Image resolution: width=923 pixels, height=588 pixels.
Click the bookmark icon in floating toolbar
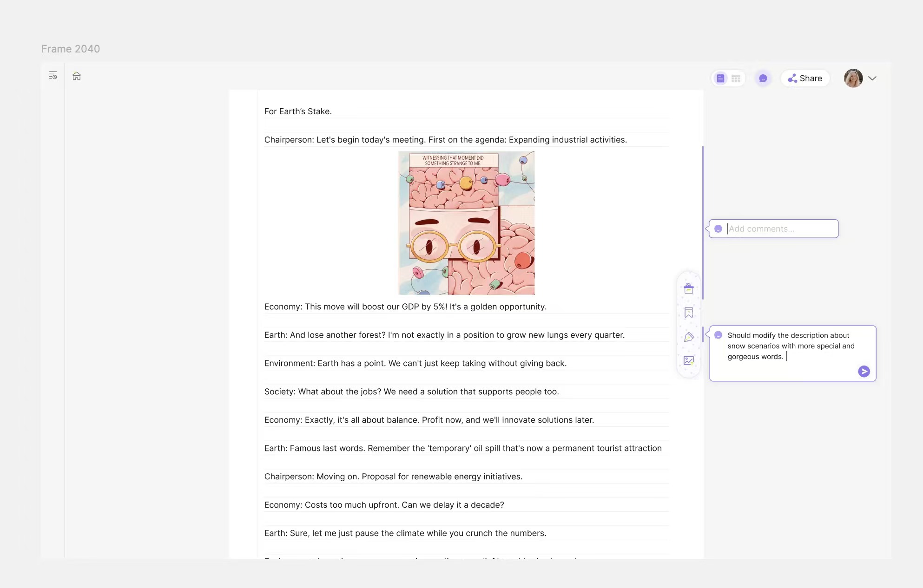click(x=689, y=312)
